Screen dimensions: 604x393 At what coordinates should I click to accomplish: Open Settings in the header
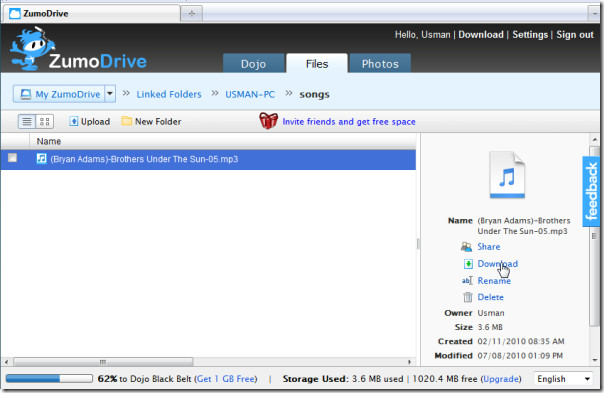pyautogui.click(x=530, y=35)
